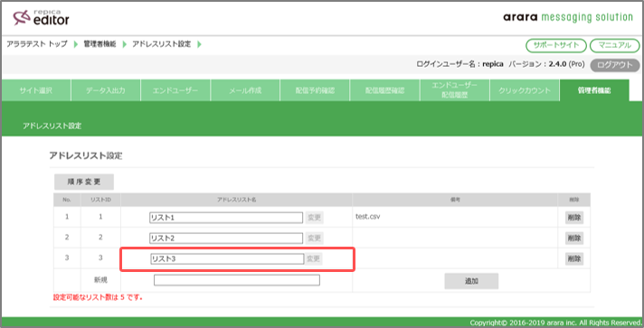Click the アドレスリスト名 column header
This screenshot has height=328, width=644.
click(237, 200)
